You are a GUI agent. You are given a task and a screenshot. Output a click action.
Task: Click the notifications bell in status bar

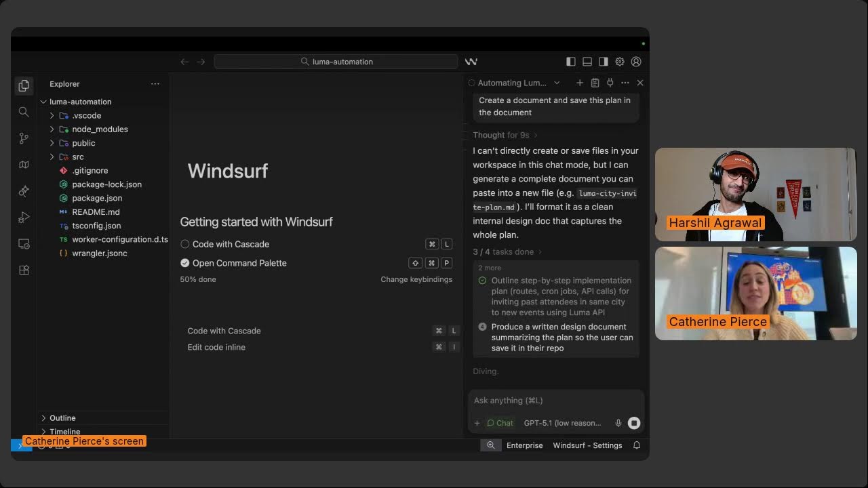(637, 445)
